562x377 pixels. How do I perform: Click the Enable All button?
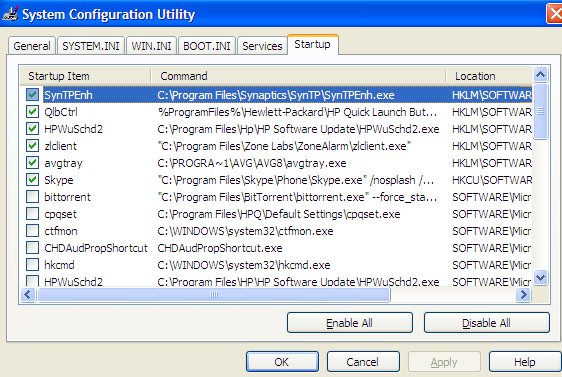pos(349,323)
